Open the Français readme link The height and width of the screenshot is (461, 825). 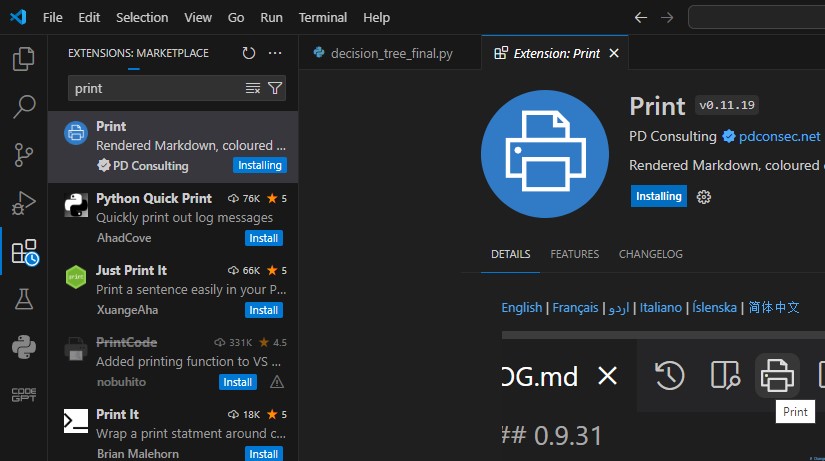pos(575,307)
